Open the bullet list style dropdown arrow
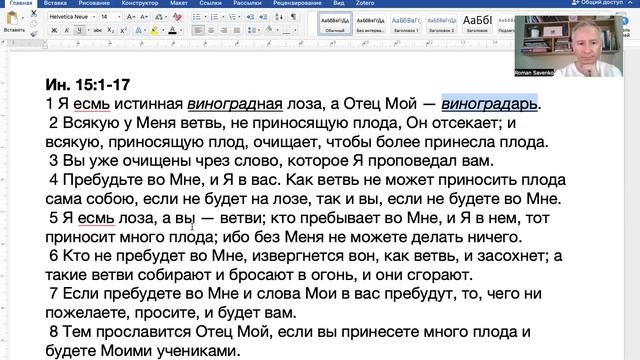Viewport: 640px width, 360px height. 205,17
